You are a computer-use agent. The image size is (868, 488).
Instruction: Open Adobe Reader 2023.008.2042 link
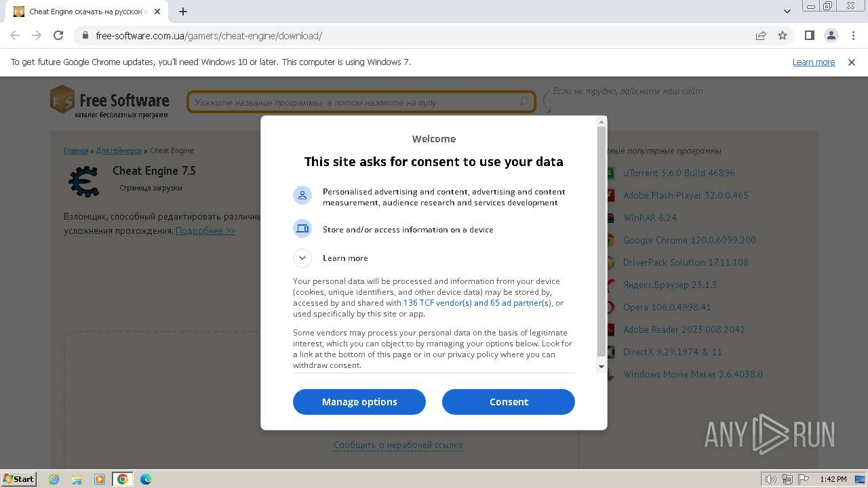click(x=684, y=329)
